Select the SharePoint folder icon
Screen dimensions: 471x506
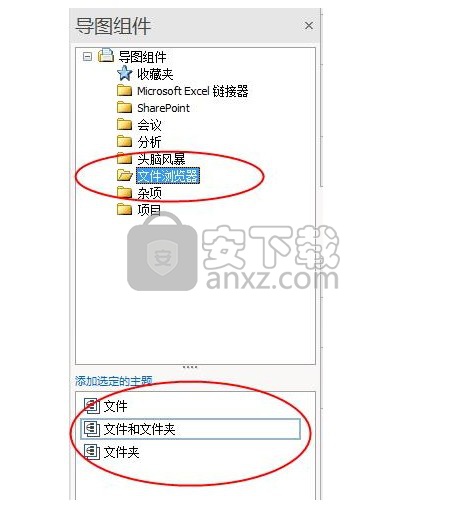[125, 107]
